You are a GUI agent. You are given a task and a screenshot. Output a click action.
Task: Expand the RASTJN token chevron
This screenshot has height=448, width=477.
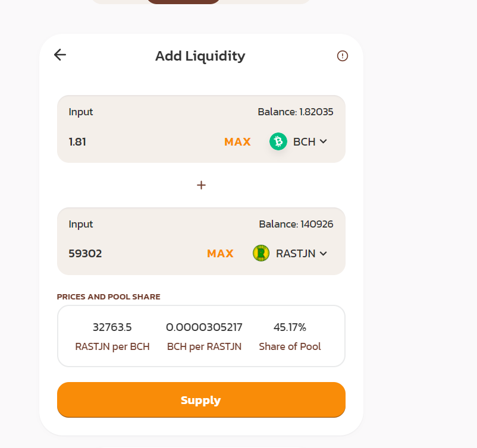tap(324, 254)
